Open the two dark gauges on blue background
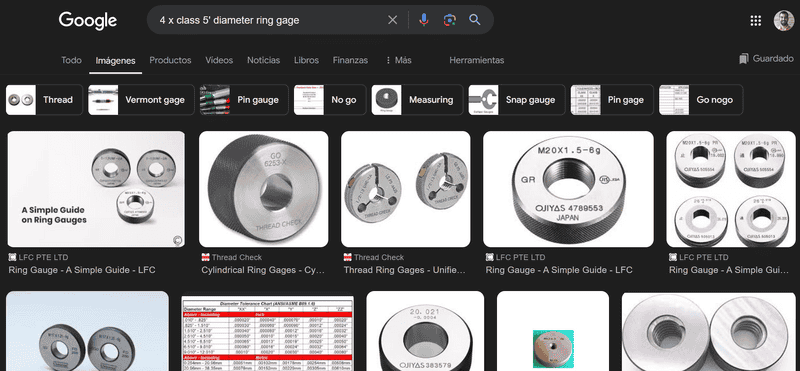The width and height of the screenshot is (800, 371). click(87, 331)
